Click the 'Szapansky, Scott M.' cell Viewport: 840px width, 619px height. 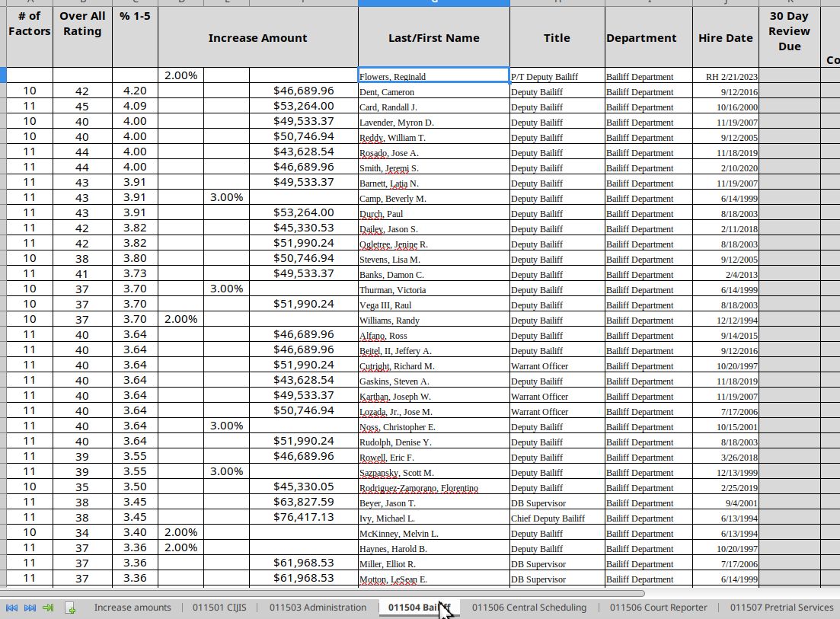tap(433, 473)
